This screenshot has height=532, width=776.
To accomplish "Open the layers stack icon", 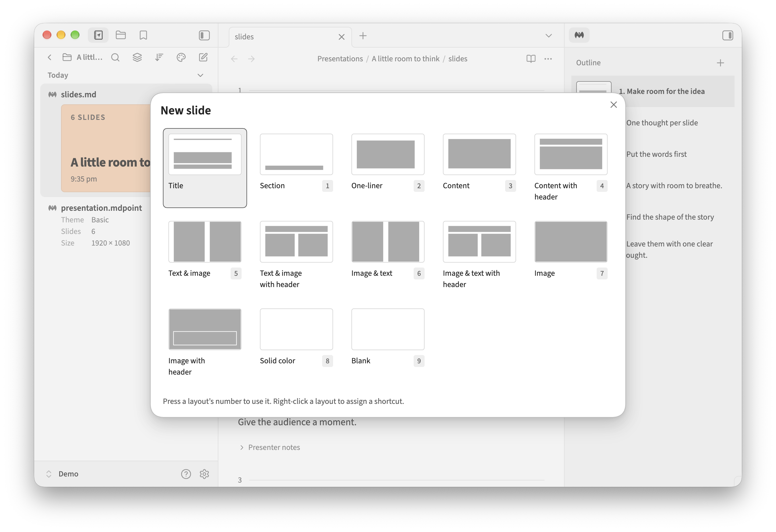I will 137,57.
